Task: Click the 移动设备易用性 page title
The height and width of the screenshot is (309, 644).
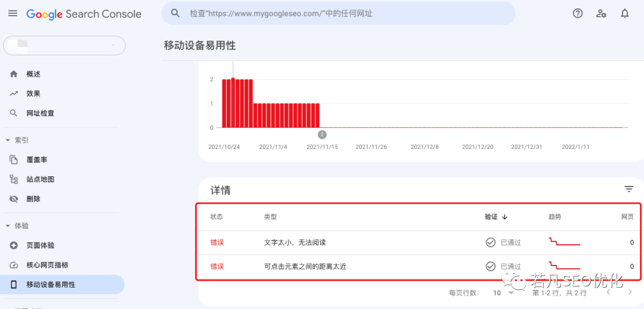Action: (x=200, y=45)
